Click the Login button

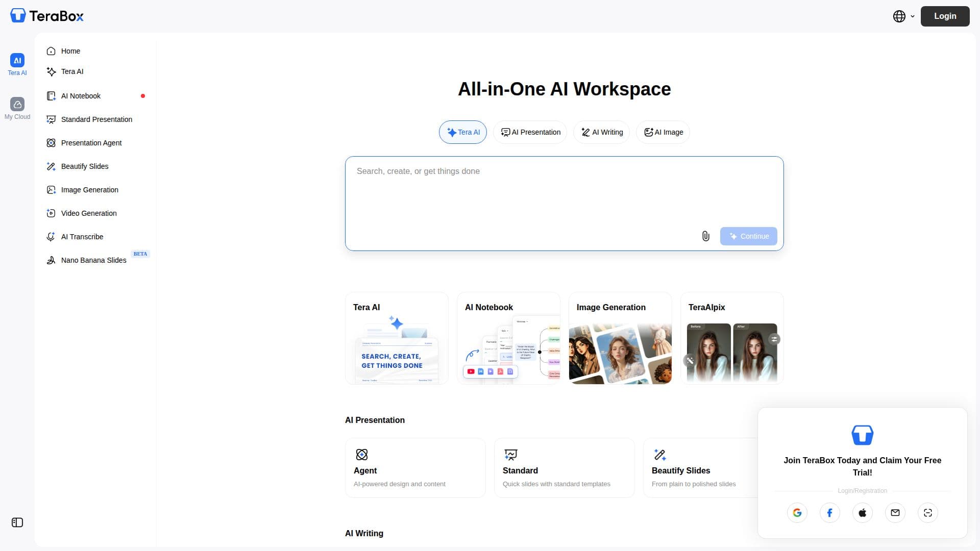945,16
